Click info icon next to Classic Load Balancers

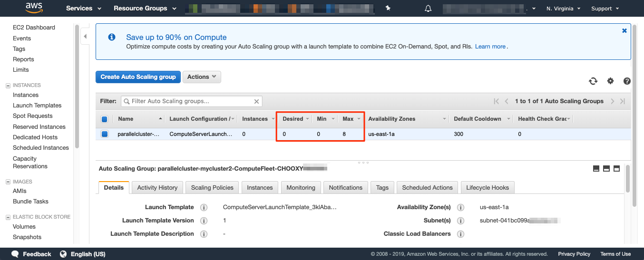pos(460,234)
